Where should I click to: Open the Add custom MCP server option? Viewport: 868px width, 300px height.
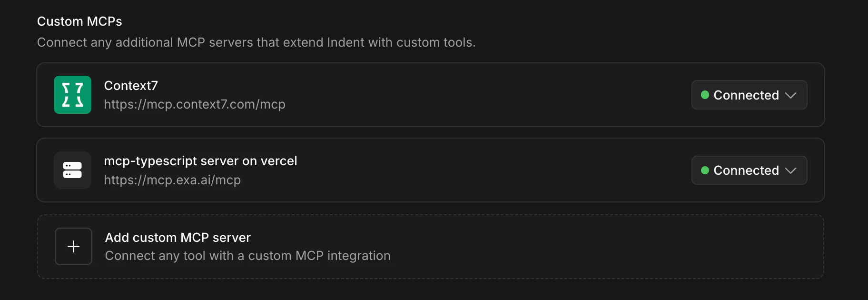pos(431,246)
